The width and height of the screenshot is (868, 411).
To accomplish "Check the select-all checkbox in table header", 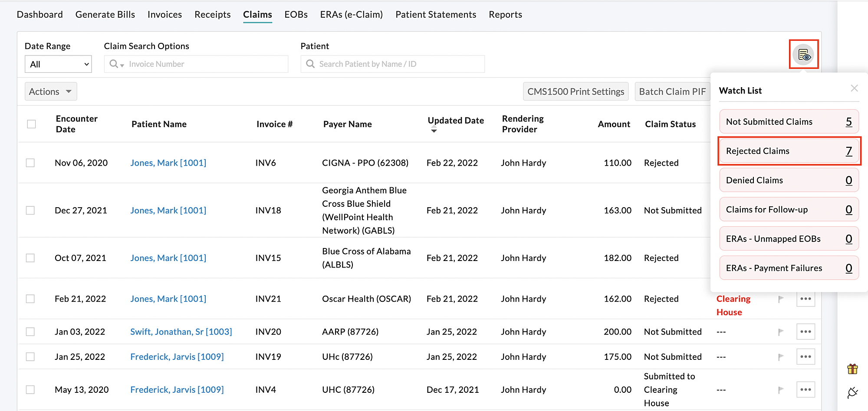I will point(31,124).
